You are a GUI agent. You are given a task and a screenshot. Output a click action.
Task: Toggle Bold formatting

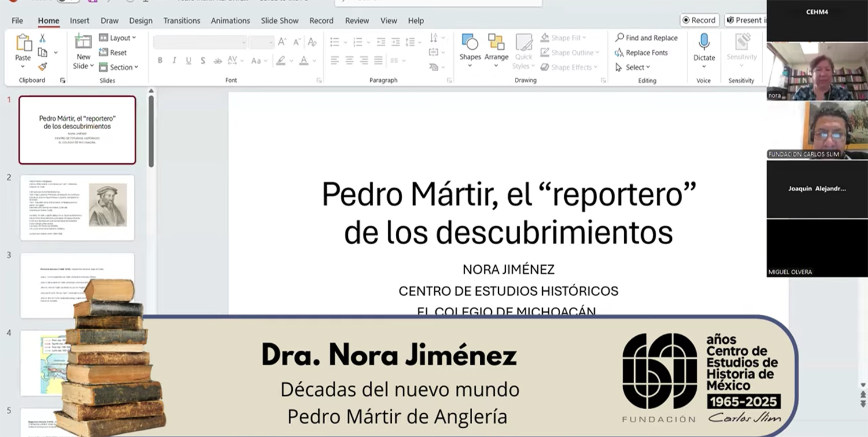(160, 60)
